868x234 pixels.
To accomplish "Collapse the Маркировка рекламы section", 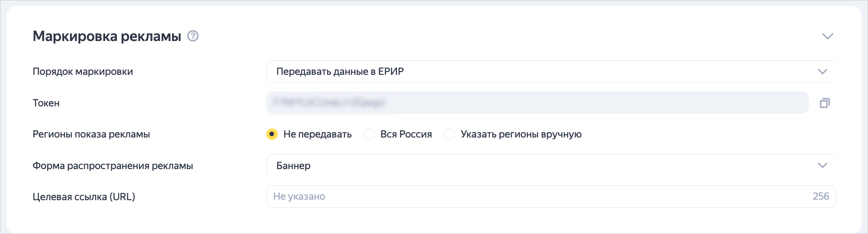I will (x=827, y=36).
